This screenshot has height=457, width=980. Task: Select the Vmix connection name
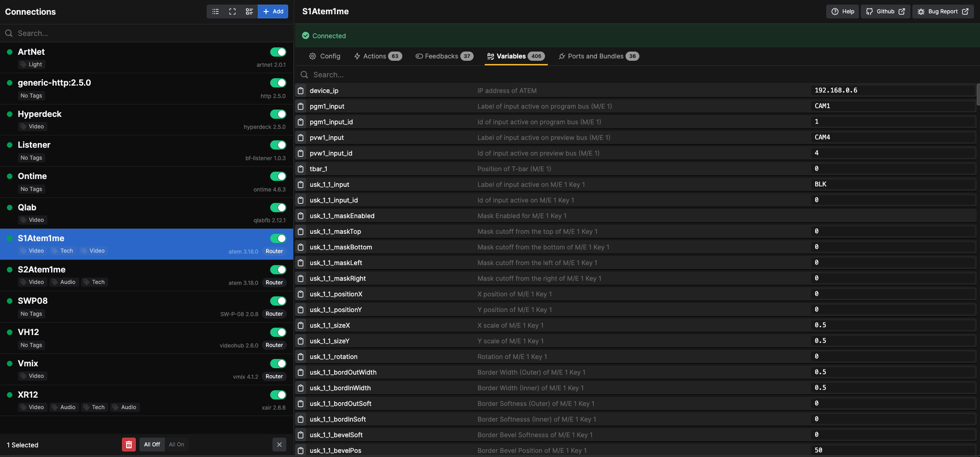pos(28,364)
